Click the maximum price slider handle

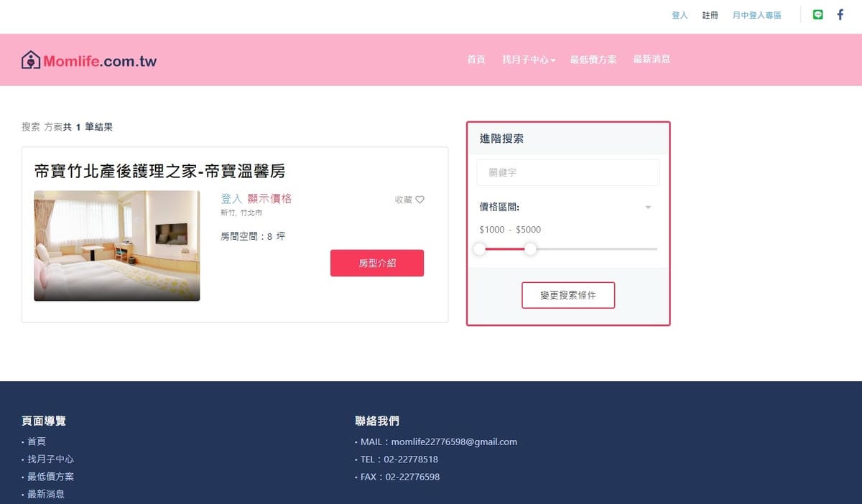click(530, 249)
